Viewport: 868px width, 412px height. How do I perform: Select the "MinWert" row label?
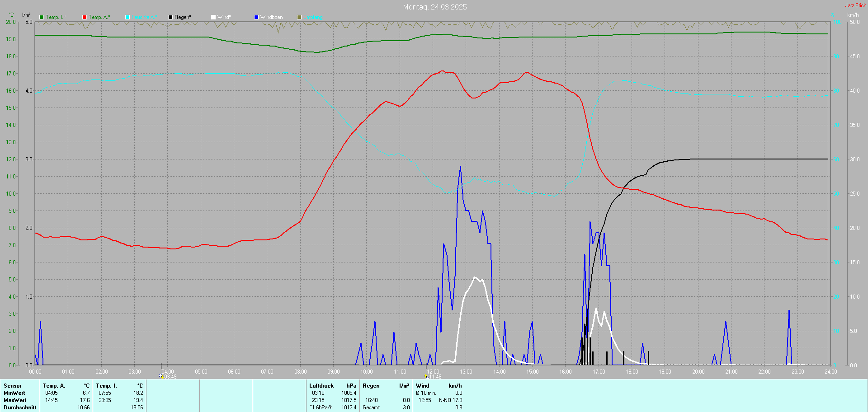[x=14, y=393]
